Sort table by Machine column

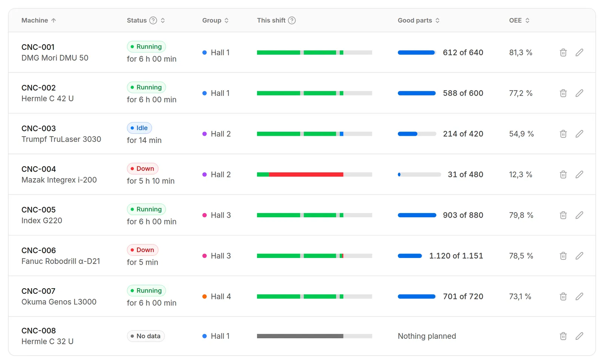[39, 20]
